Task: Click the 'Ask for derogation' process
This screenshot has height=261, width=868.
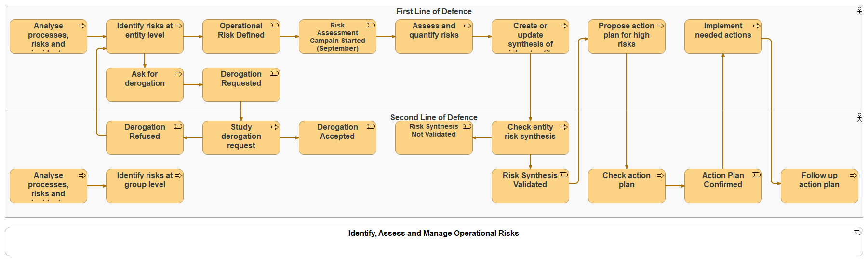Action: [145, 84]
